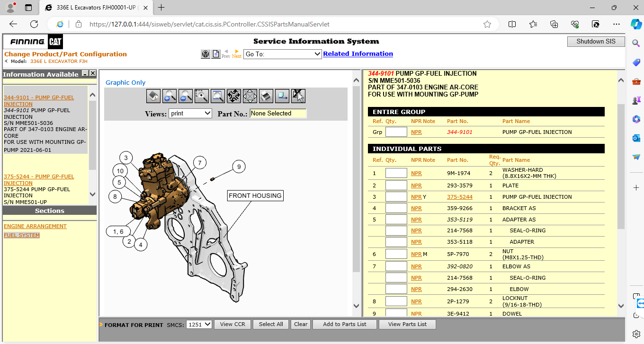Click the 336E L Excavators browser tab
The width and height of the screenshot is (644, 344).
click(97, 8)
